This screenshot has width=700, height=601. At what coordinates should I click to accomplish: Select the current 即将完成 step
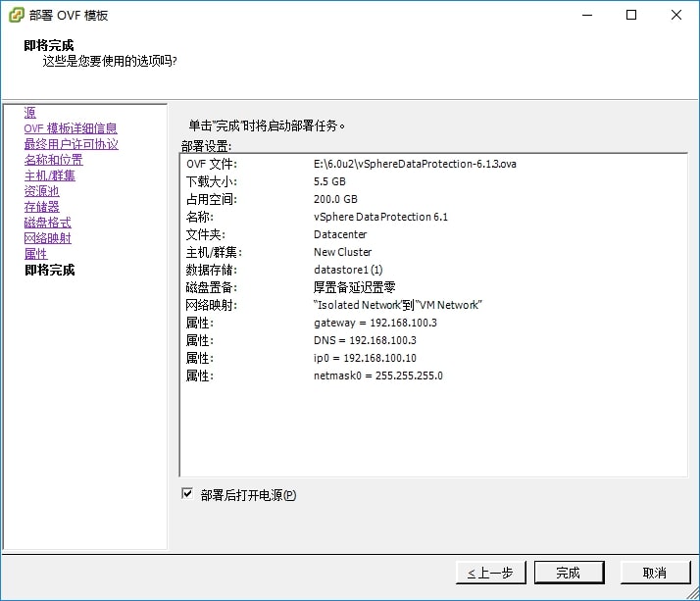click(50, 270)
